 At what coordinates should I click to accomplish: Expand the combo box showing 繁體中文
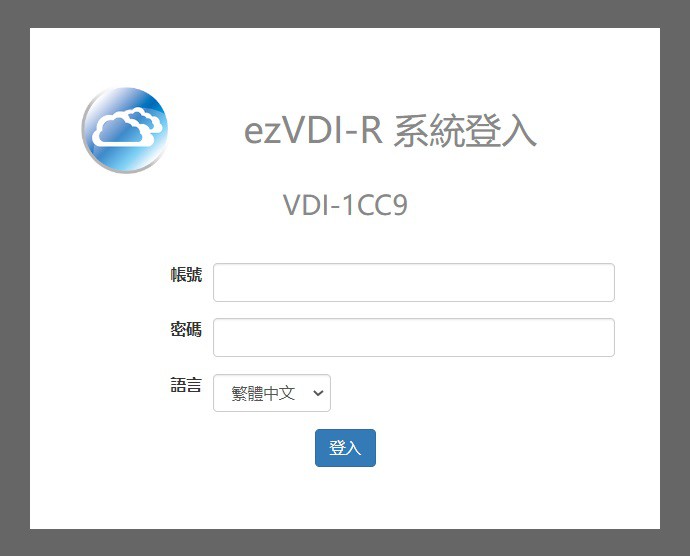point(272,393)
